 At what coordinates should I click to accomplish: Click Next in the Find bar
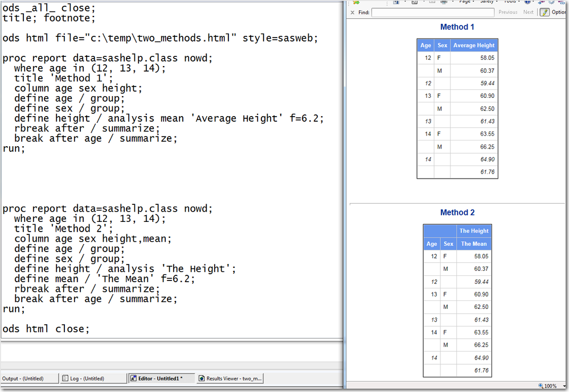click(528, 12)
